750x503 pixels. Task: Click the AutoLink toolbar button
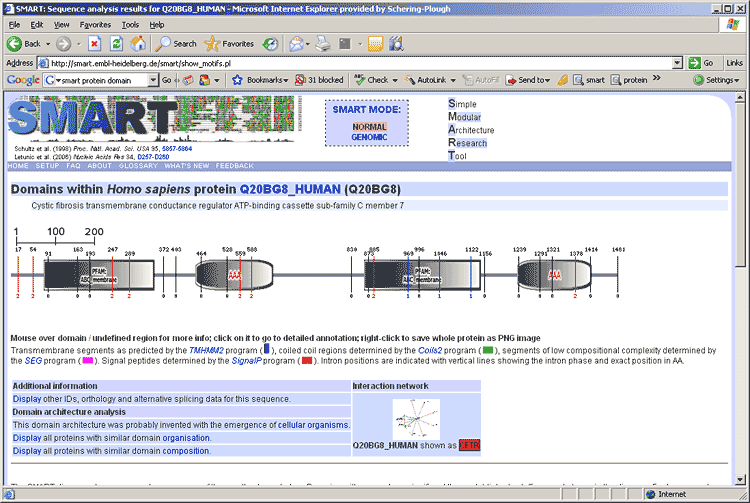point(426,80)
